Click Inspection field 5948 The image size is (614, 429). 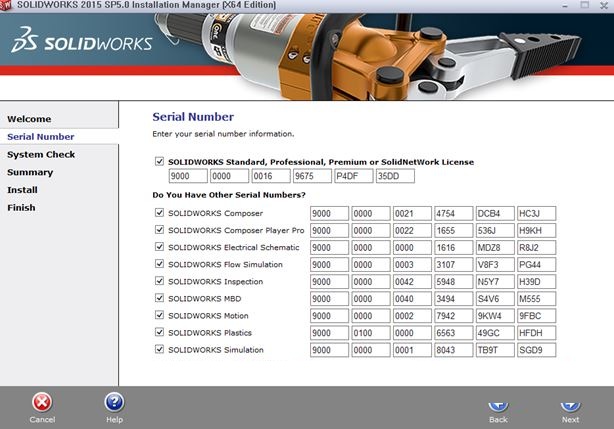pos(454,282)
